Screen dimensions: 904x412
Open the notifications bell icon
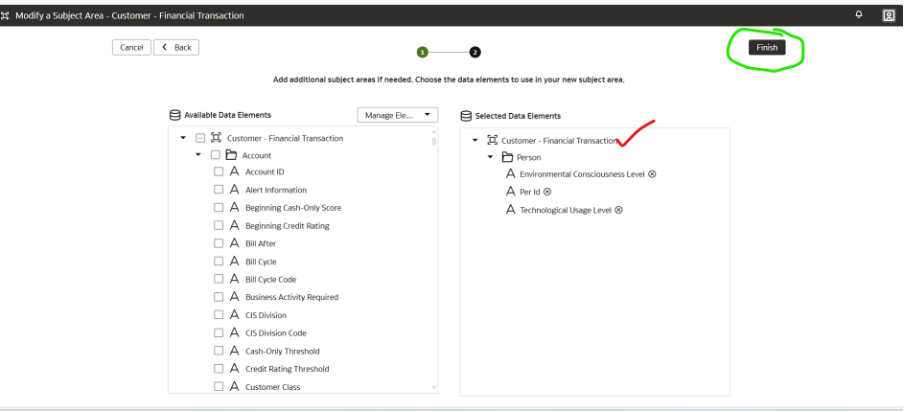click(x=859, y=15)
